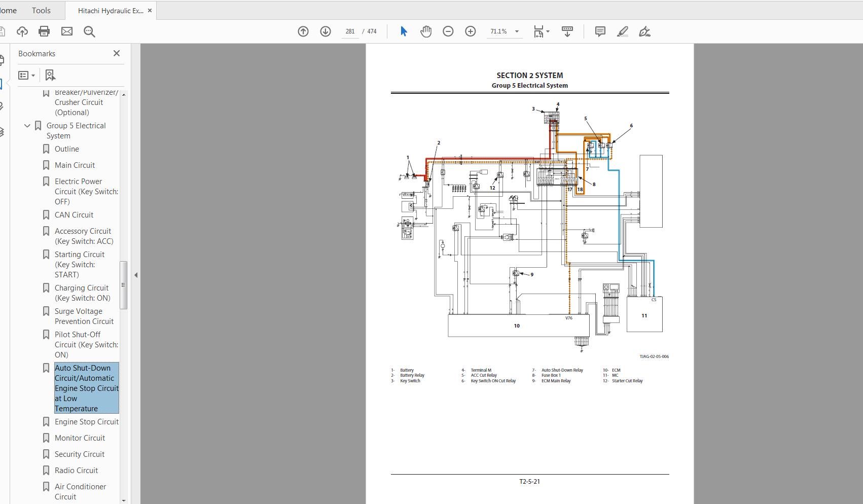Go to the previous page with the up arrow
The height and width of the screenshot is (504, 863).
coord(303,31)
